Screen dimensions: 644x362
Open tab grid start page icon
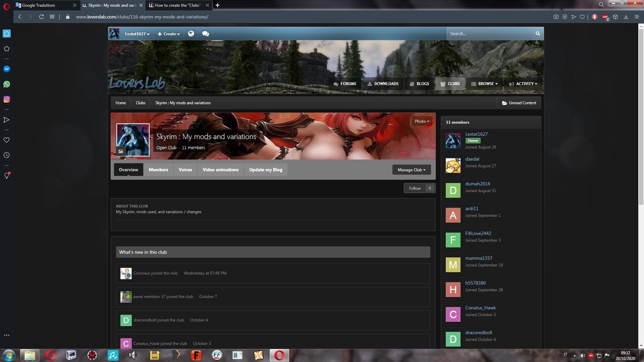coord(52,17)
